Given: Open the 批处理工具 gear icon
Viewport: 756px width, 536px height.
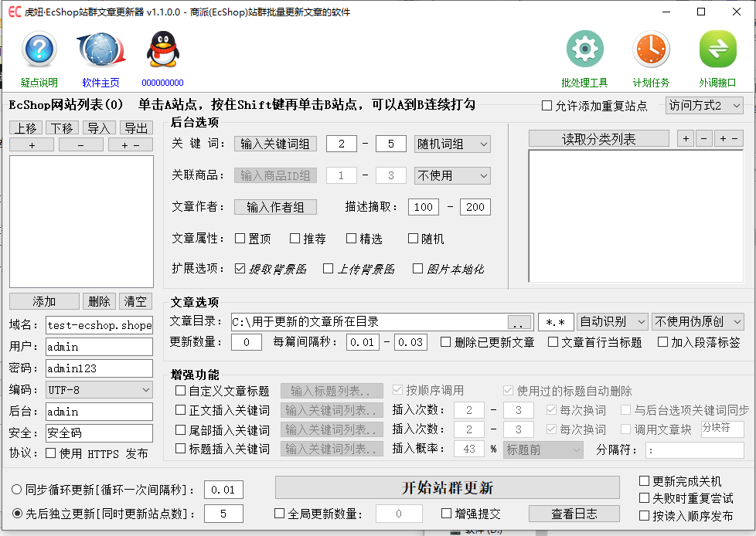Looking at the screenshot, I should tap(585, 49).
